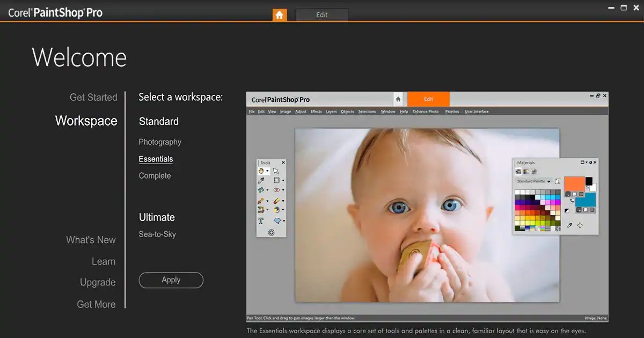Select the Pan tool in the Tools palette
The image size is (644, 338).
click(x=262, y=171)
